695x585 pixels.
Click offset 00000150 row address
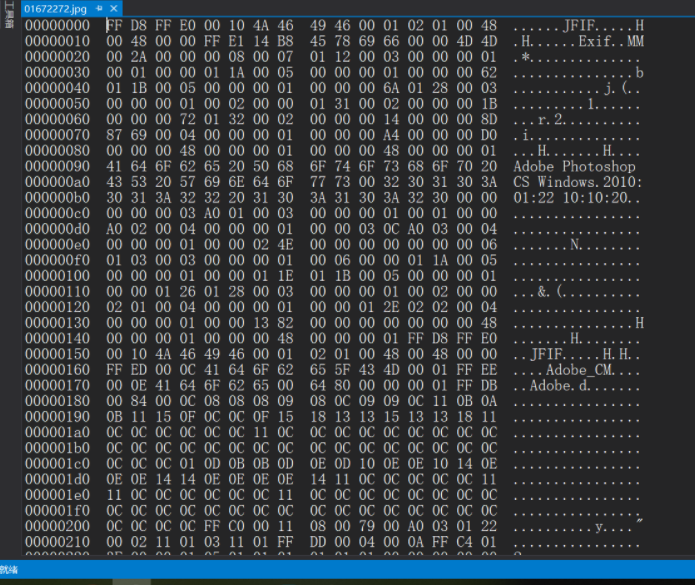(57, 354)
